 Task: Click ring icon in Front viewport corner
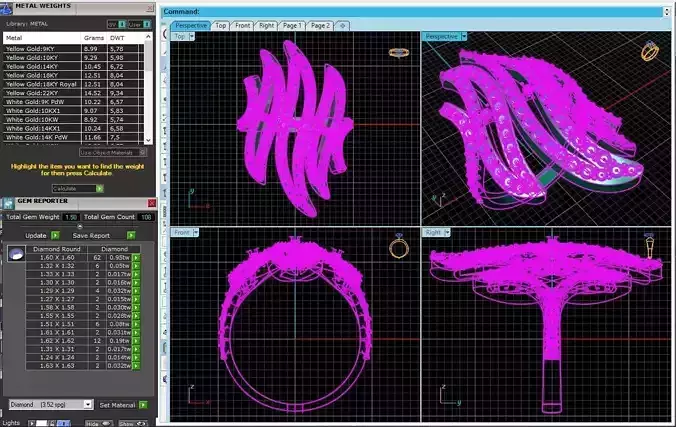pyautogui.click(x=399, y=246)
